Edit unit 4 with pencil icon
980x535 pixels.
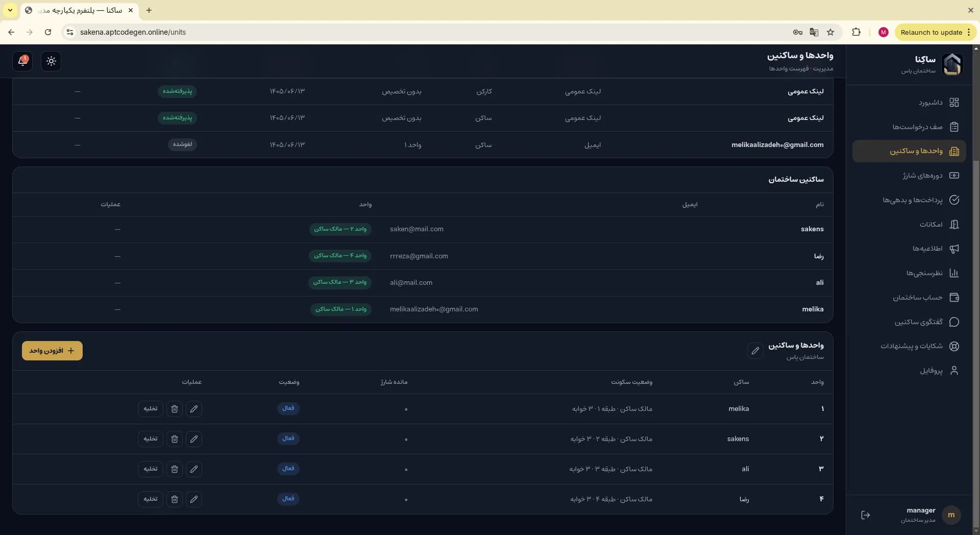[x=194, y=499]
